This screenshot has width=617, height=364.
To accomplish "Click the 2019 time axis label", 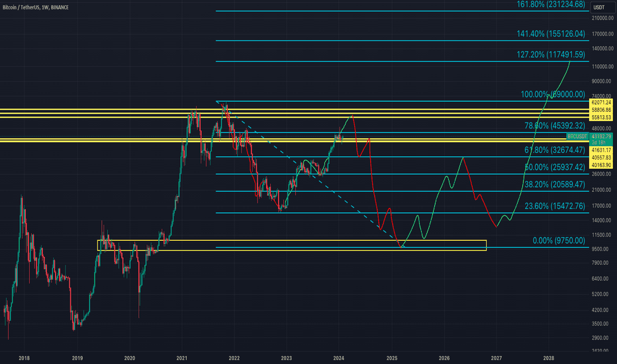I will pos(77,358).
